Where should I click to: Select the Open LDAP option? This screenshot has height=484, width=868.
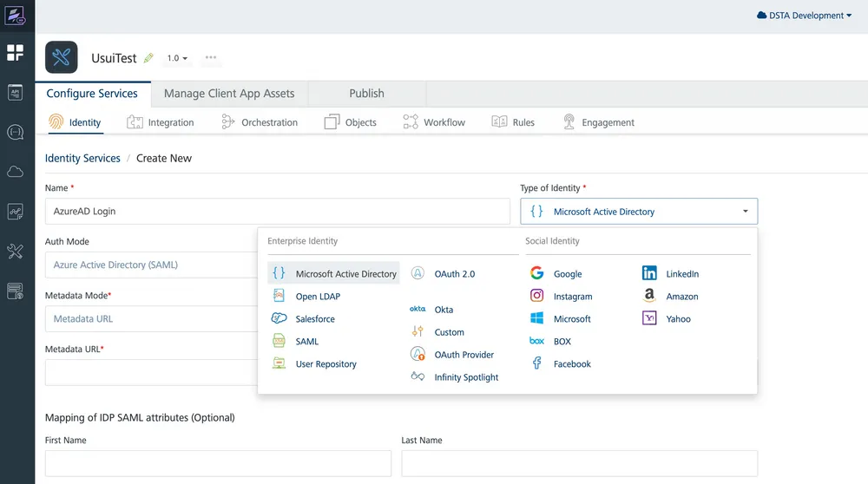coord(317,297)
